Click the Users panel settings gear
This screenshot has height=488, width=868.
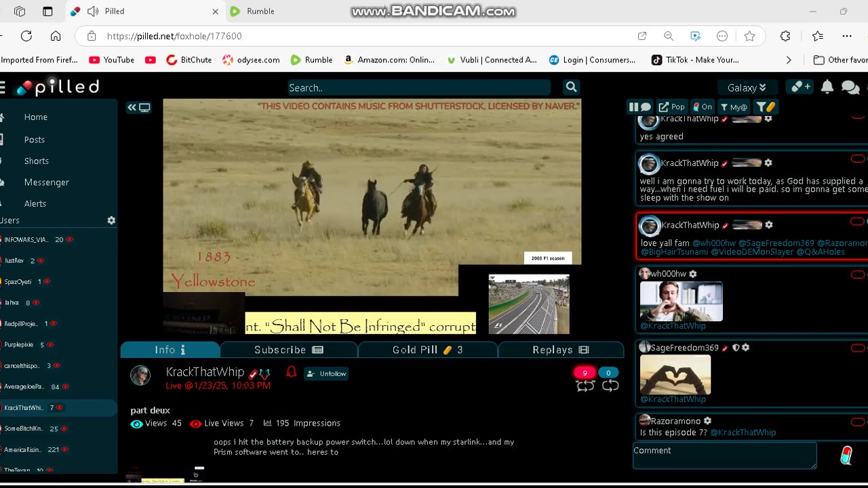(x=111, y=220)
